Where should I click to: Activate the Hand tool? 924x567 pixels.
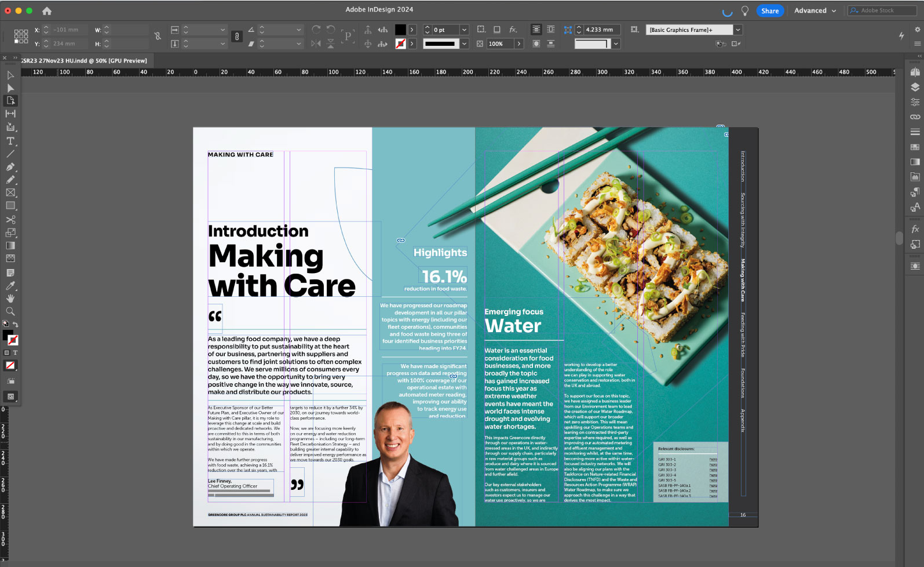[x=10, y=298]
